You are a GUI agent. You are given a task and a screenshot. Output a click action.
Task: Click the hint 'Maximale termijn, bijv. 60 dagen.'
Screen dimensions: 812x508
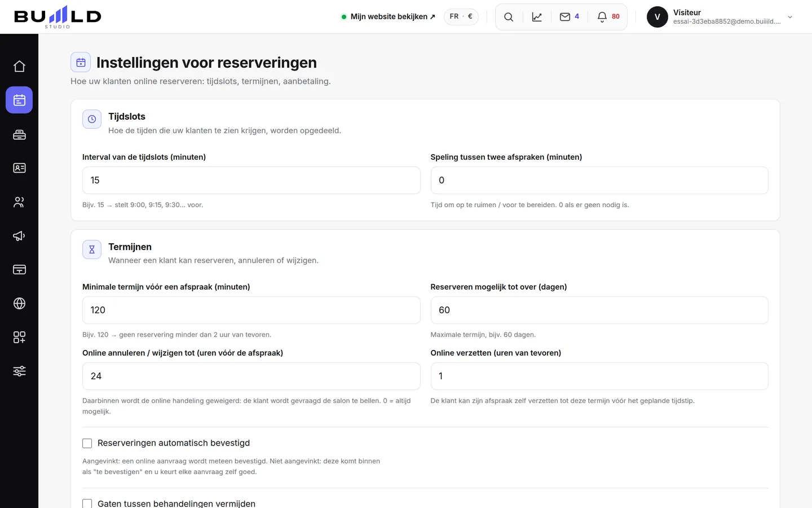483,335
